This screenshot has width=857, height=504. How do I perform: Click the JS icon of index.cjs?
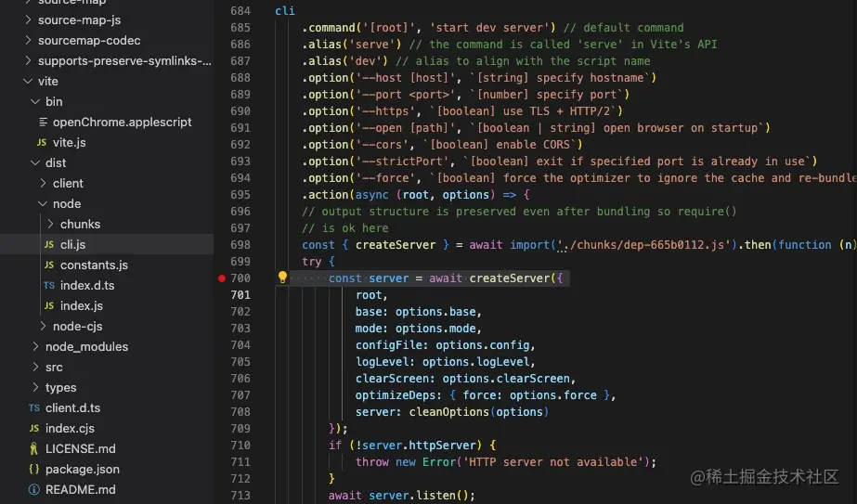click(33, 429)
